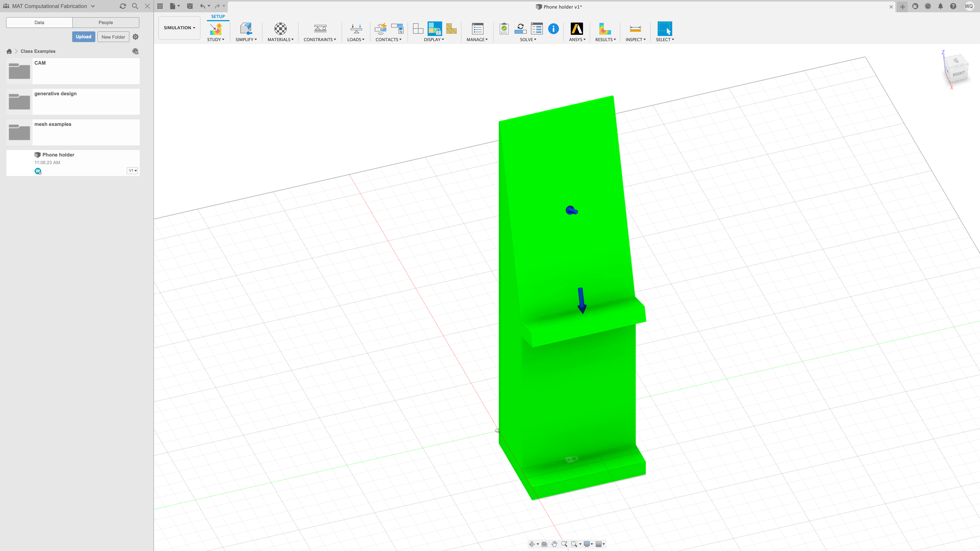Viewport: 980px width, 551px height.
Task: Click the Redo arrow icon
Action: pos(217,6)
